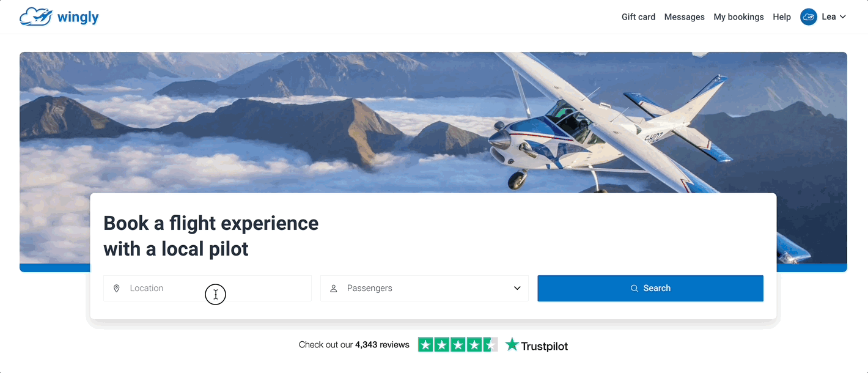Image resolution: width=868 pixels, height=373 pixels.
Task: Click the wingly wordmark text
Action: click(78, 17)
